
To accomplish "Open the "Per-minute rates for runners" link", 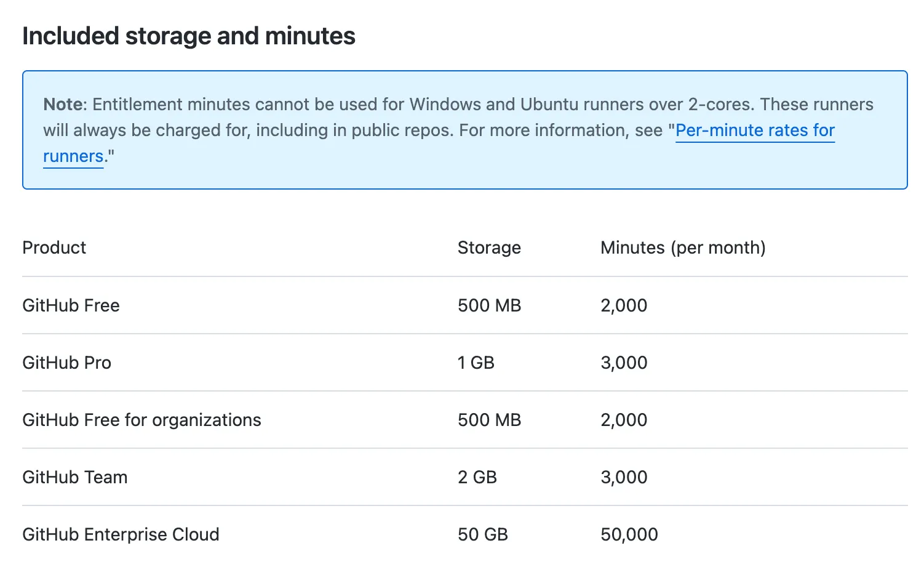I will [754, 131].
